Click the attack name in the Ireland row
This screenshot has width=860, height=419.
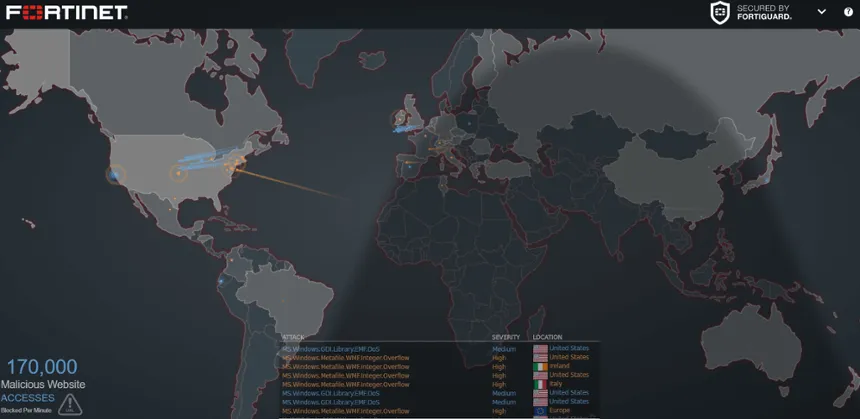click(x=346, y=367)
